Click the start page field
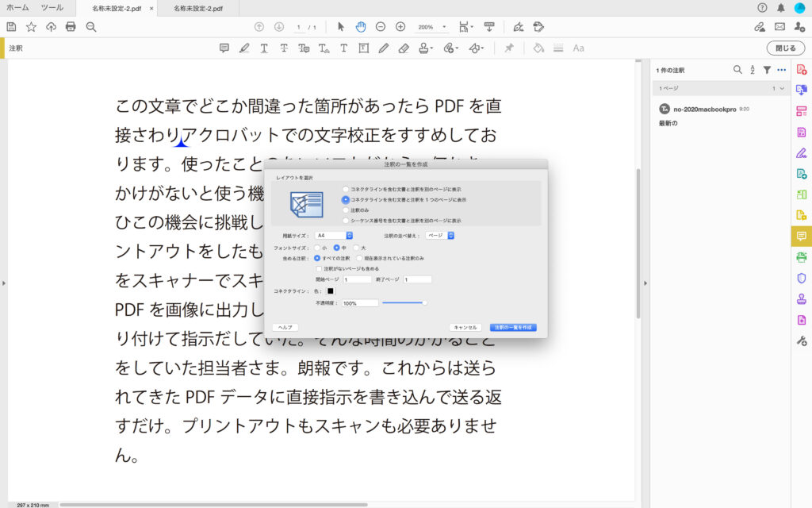 [358, 279]
